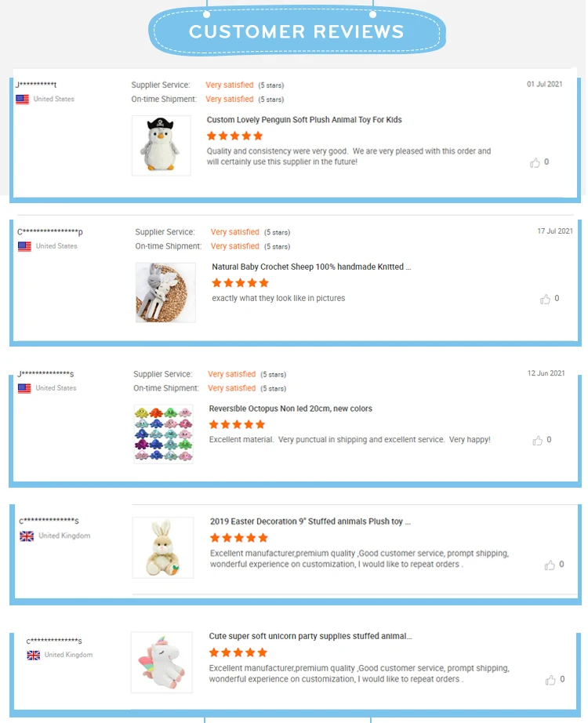Open Natural Baby Crochet Sheep product link
The image size is (588, 723).
click(x=311, y=267)
